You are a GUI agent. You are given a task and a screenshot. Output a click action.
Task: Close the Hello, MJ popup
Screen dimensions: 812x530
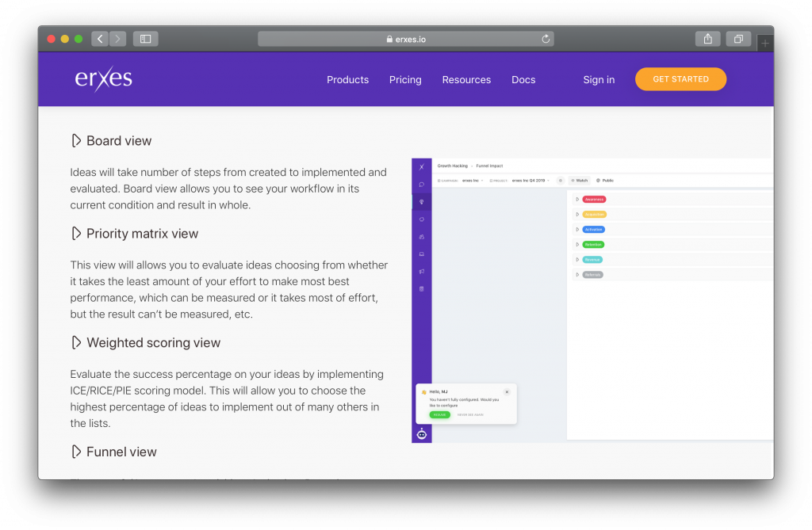coord(507,392)
